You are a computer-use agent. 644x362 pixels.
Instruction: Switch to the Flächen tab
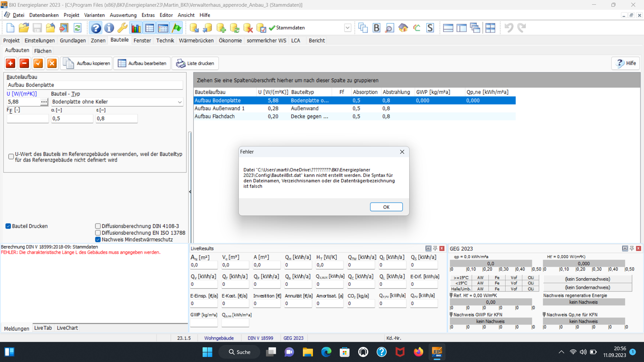tap(43, 51)
